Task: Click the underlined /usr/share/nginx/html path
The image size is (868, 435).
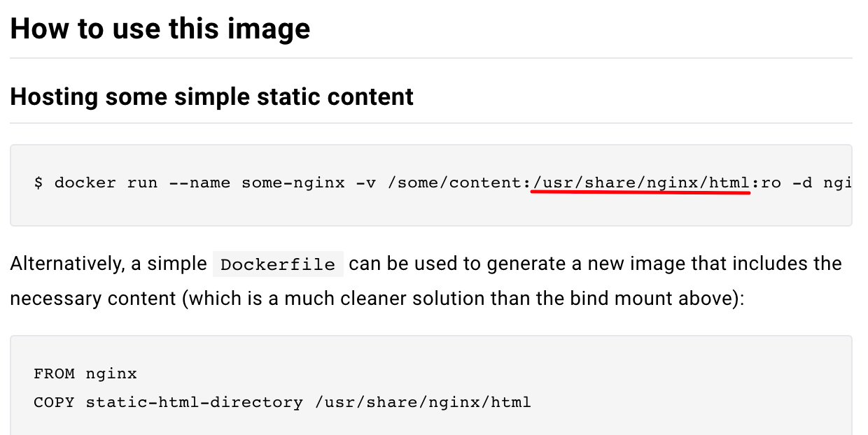Action: (x=640, y=183)
